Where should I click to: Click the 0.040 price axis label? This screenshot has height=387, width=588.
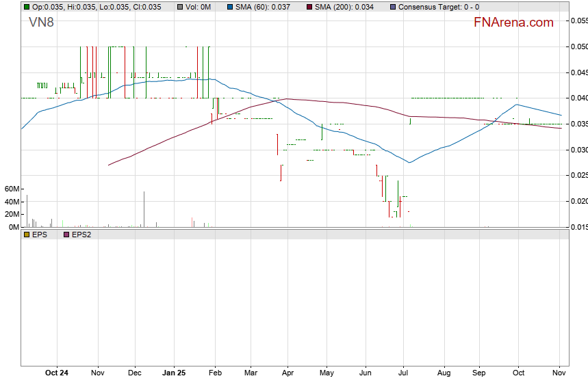click(x=578, y=98)
